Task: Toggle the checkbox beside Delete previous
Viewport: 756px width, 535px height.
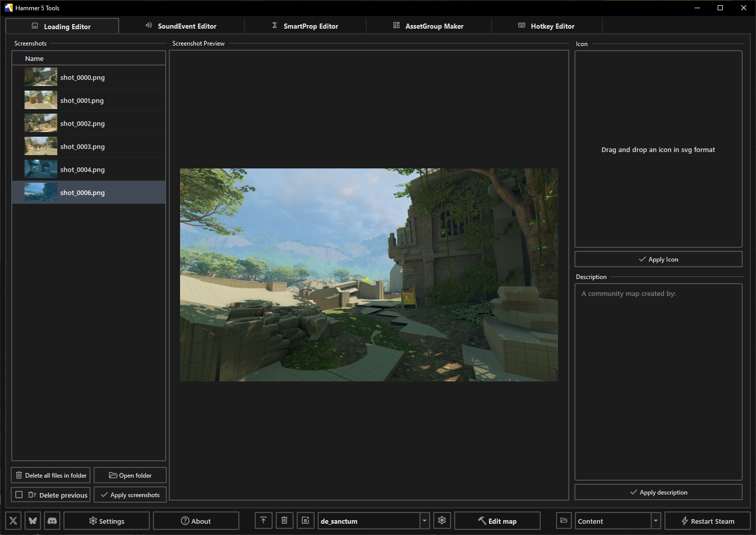Action: pos(19,495)
